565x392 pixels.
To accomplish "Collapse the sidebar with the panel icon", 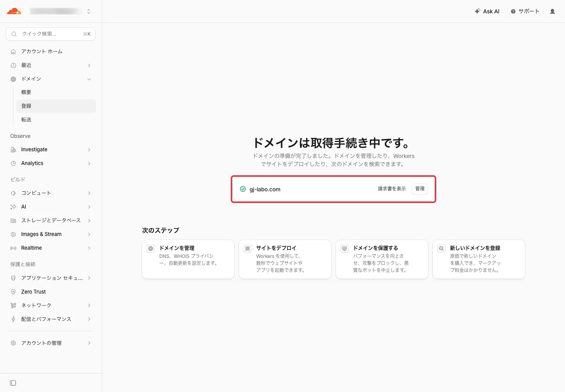I will point(13,383).
